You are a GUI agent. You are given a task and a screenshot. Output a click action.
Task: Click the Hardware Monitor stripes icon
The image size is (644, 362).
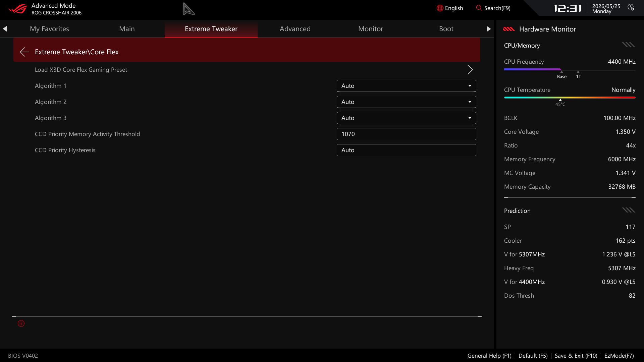[509, 29]
